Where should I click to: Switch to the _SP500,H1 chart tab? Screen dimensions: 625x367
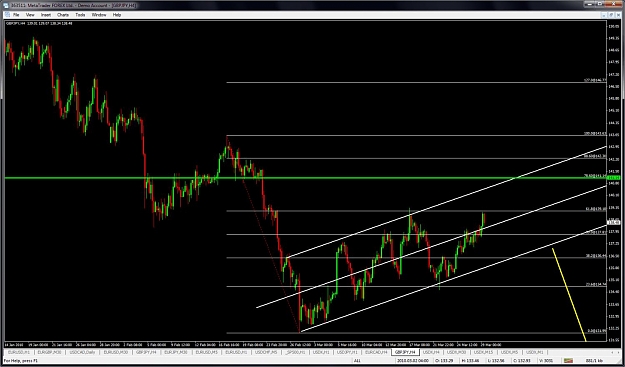click(x=295, y=352)
